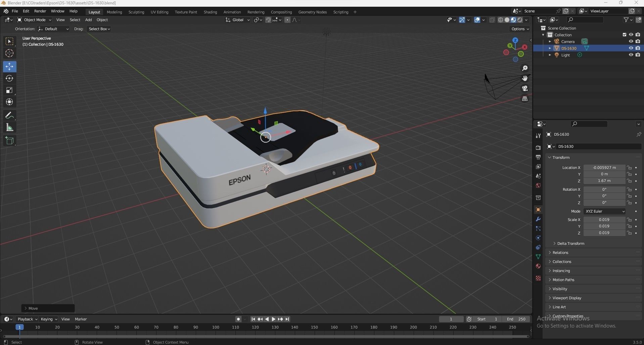Image resolution: width=644 pixels, height=345 pixels.
Task: Open the Keying popover in timeline
Action: (49, 319)
